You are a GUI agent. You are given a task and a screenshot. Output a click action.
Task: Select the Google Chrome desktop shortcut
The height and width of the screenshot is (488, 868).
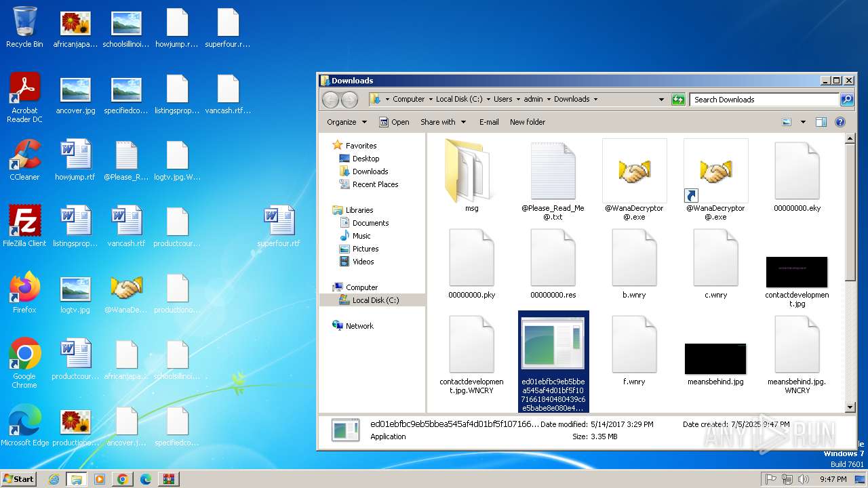pyautogui.click(x=24, y=363)
